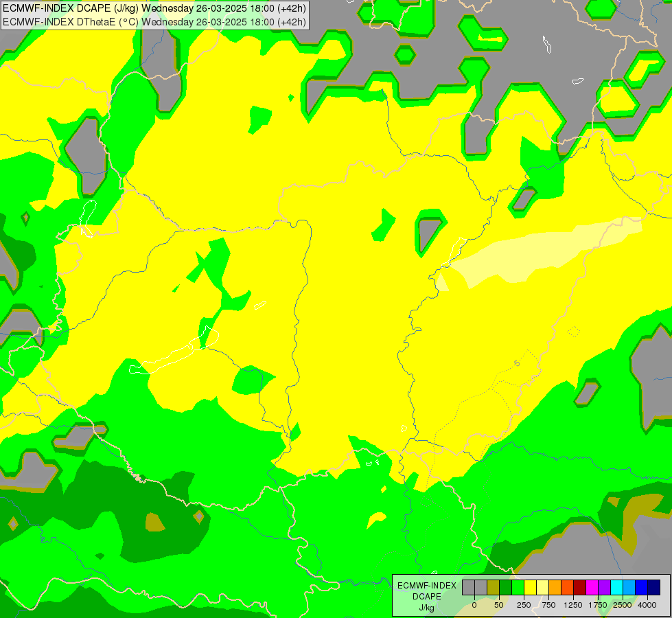Select the cyan legend swatch

(616, 588)
